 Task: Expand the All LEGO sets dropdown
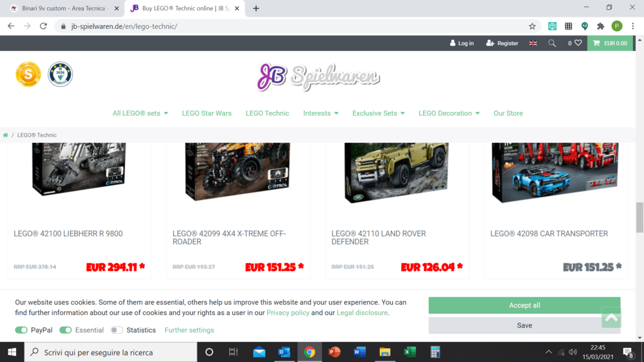point(140,113)
